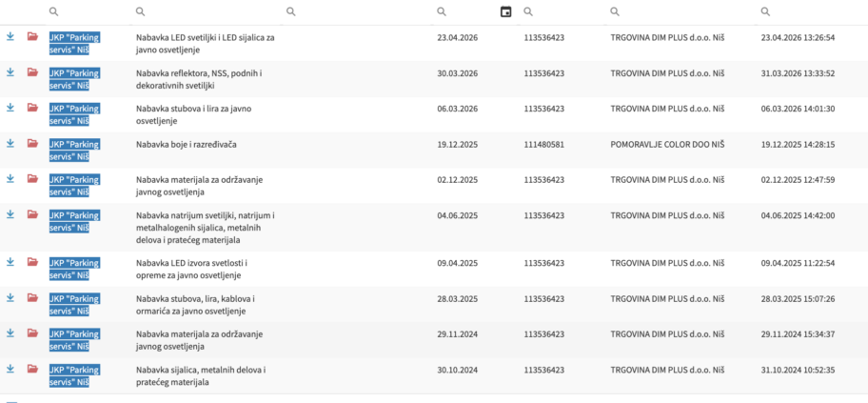Select the timestamp 23.04.2026 13:26:54

pos(798,38)
